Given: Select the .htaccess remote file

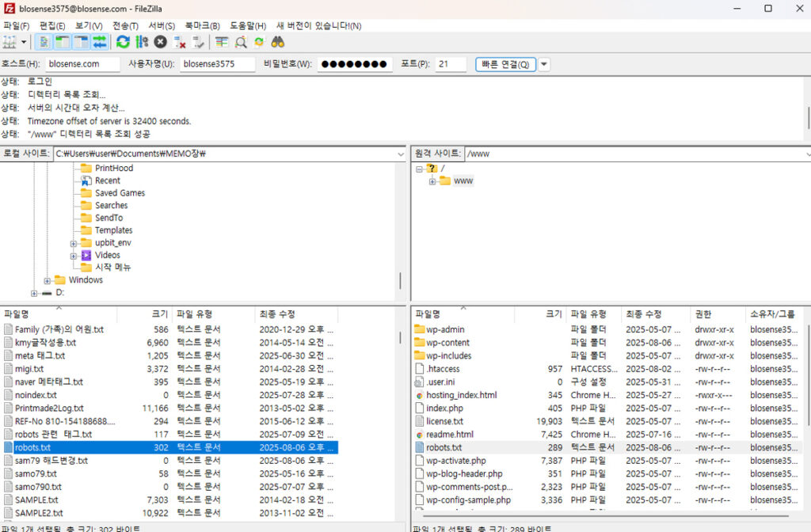Looking at the screenshot, I should click(443, 369).
